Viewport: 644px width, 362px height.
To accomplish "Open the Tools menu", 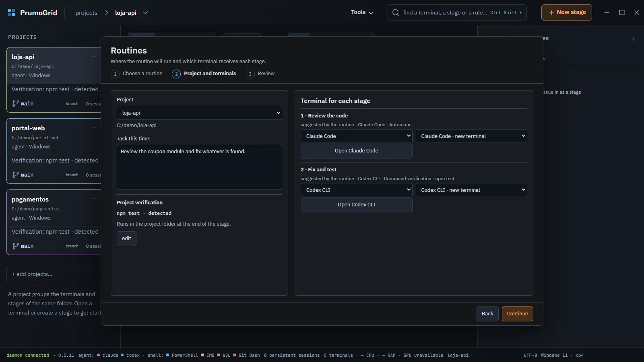I will coord(362,12).
